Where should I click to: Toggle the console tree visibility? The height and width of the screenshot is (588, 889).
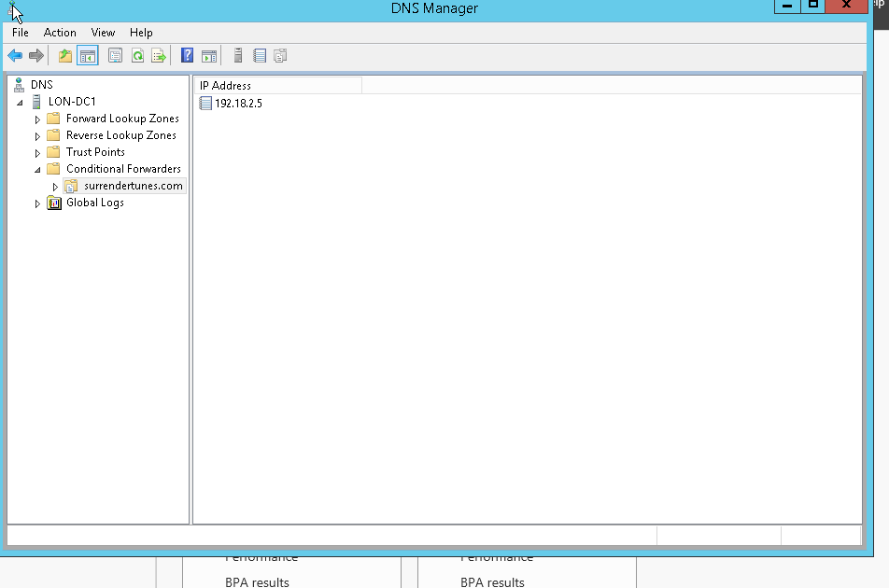click(87, 55)
